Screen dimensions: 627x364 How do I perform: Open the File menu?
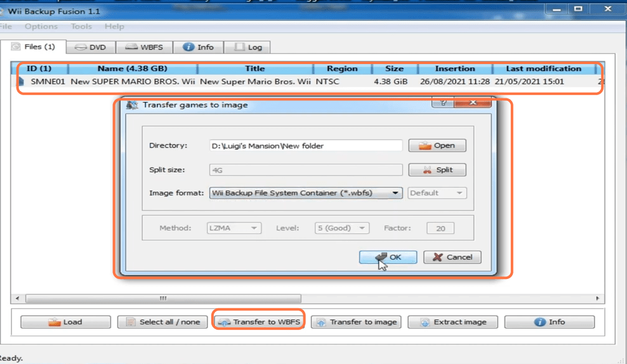(x=6, y=27)
